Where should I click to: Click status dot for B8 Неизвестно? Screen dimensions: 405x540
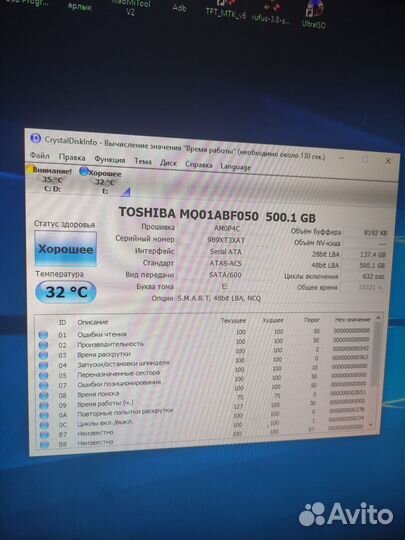(x=44, y=445)
